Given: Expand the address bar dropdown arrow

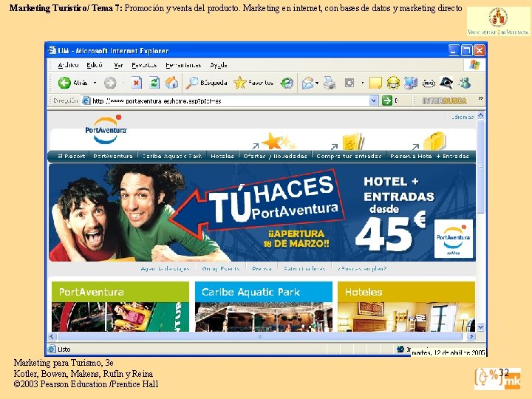Looking at the screenshot, I should tap(374, 100).
